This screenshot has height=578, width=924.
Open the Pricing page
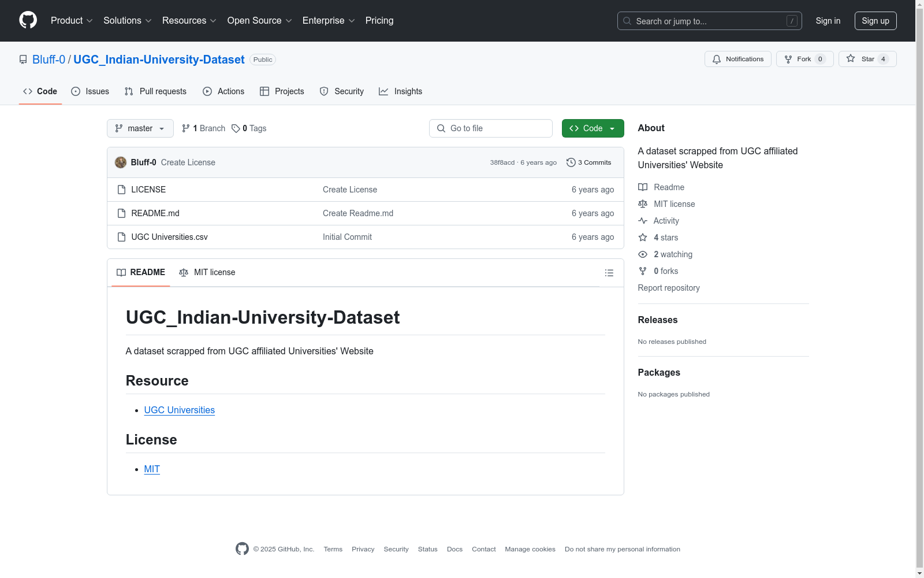point(379,21)
